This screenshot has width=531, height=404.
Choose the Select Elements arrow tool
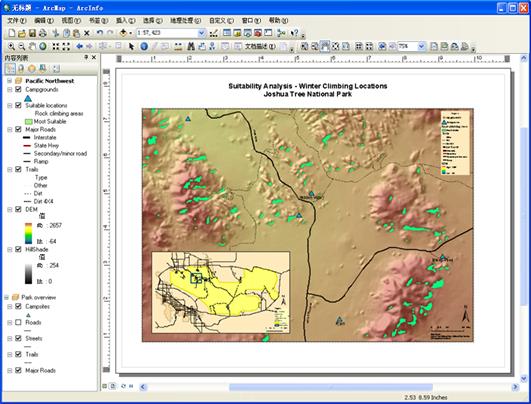(x=132, y=46)
